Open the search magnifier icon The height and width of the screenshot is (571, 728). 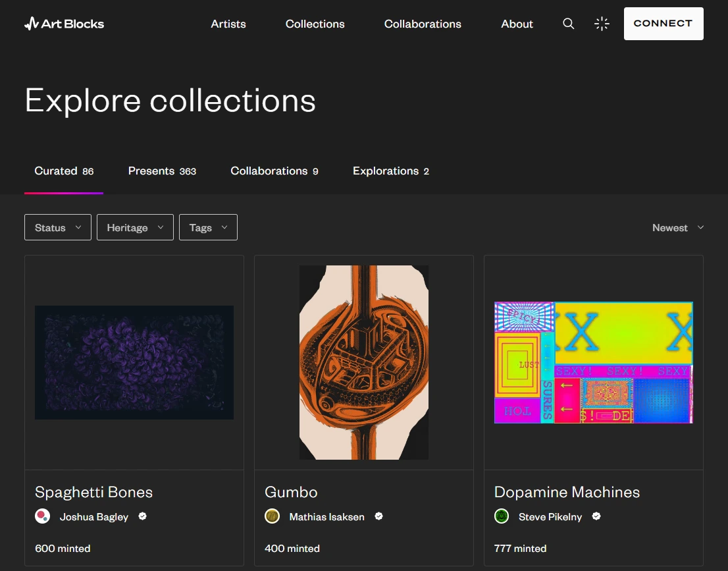tap(568, 24)
